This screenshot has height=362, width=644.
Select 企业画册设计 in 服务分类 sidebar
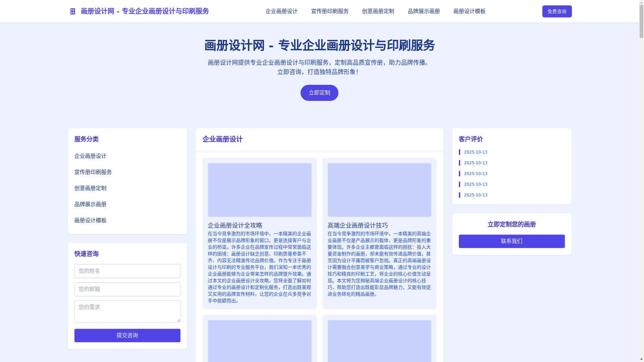90,156
